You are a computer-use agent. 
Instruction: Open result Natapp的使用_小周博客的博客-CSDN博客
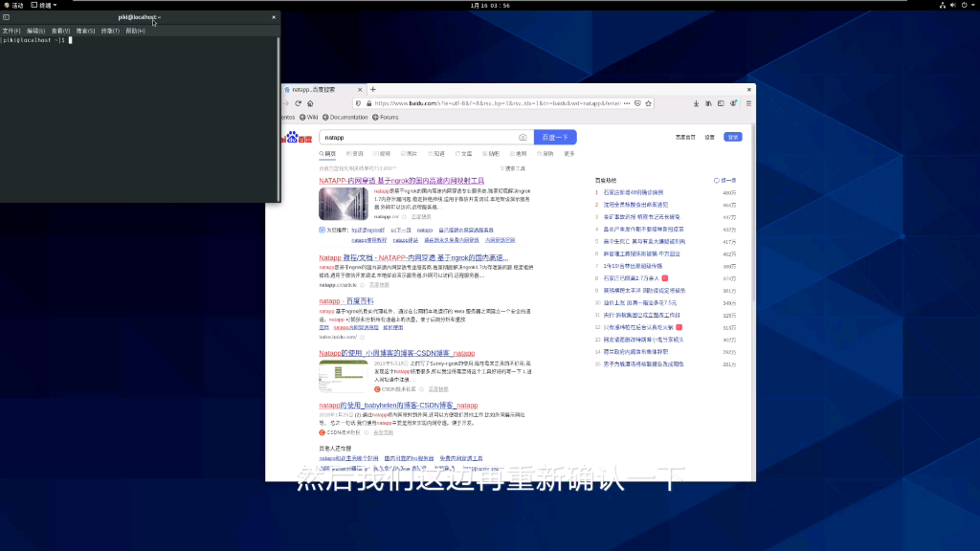tap(396, 353)
